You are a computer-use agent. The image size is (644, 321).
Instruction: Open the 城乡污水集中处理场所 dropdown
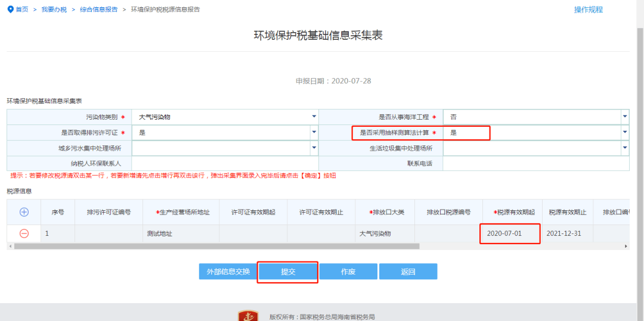[x=314, y=148]
